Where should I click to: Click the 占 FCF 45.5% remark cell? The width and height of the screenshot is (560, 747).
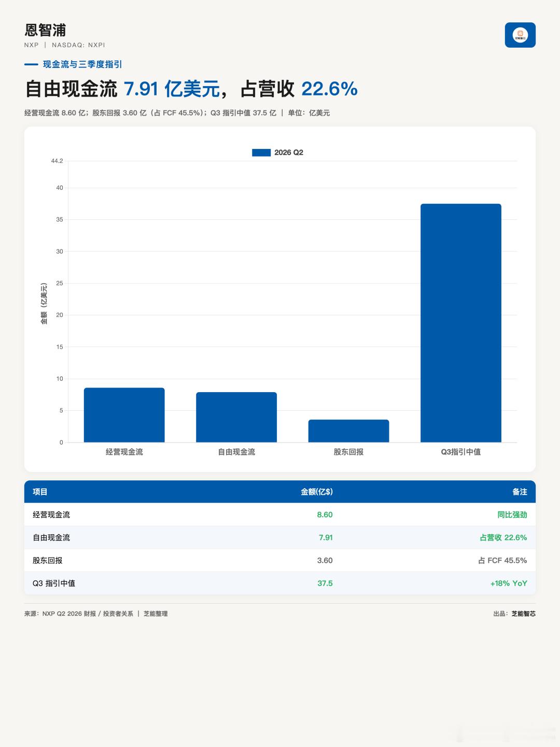point(502,560)
